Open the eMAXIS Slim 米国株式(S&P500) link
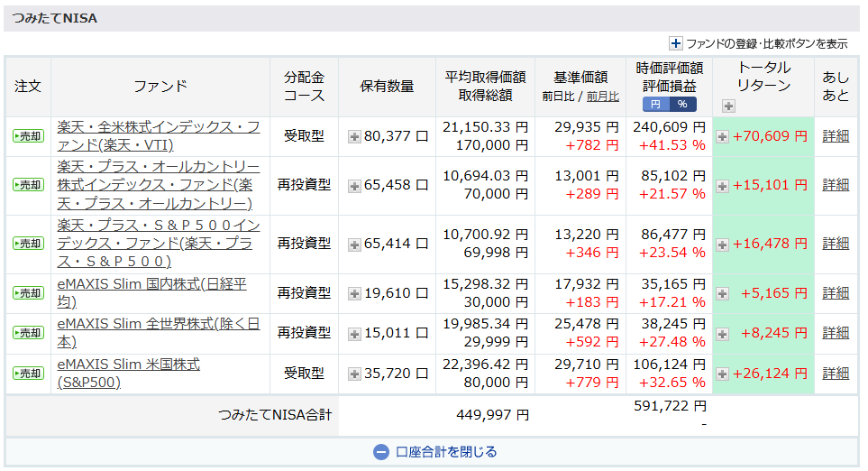This screenshot has height=471, width=868. coord(128,373)
